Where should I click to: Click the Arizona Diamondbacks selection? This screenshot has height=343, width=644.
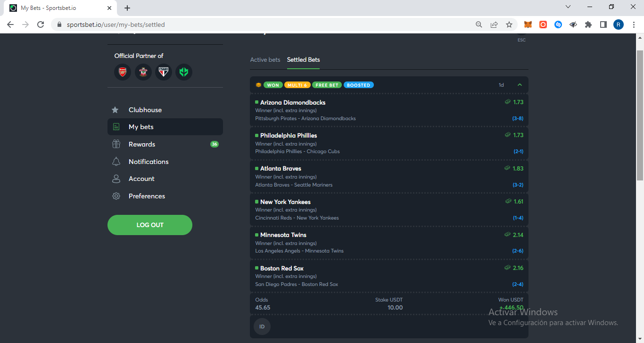(x=389, y=110)
